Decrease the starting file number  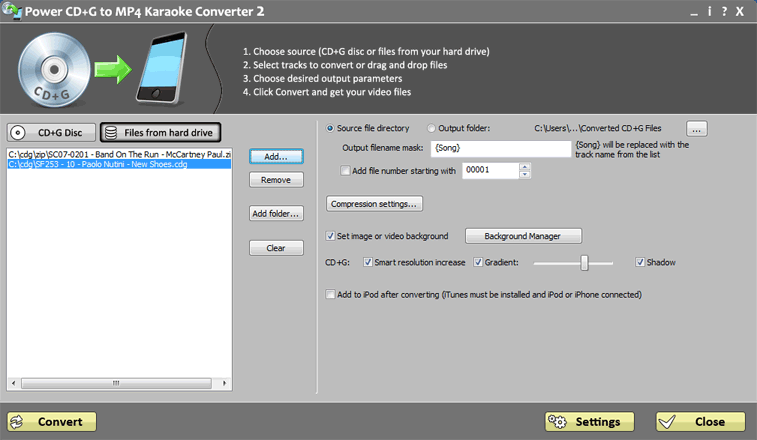point(525,174)
